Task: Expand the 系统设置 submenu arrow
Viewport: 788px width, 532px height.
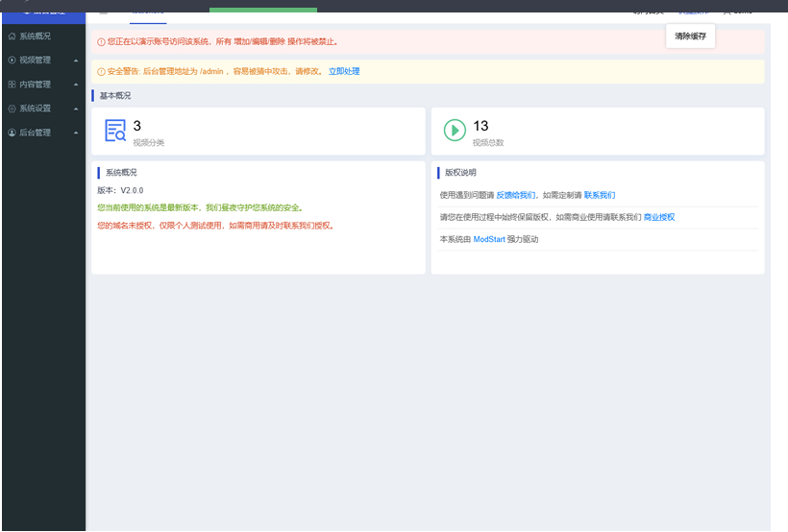Action: point(76,109)
